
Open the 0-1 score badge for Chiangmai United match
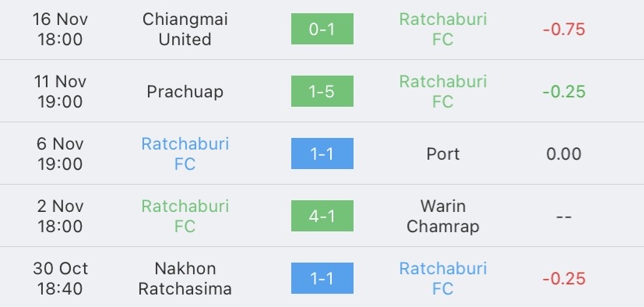[x=322, y=29]
